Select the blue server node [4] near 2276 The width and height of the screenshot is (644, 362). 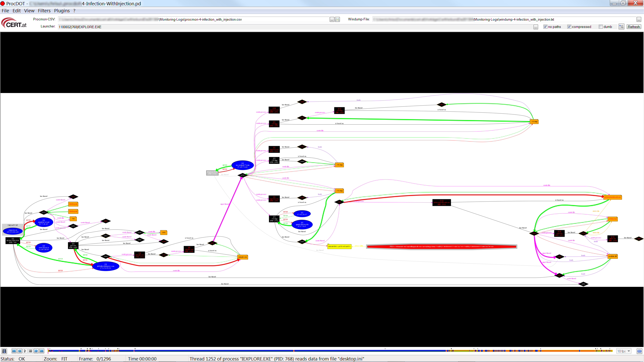(x=243, y=165)
